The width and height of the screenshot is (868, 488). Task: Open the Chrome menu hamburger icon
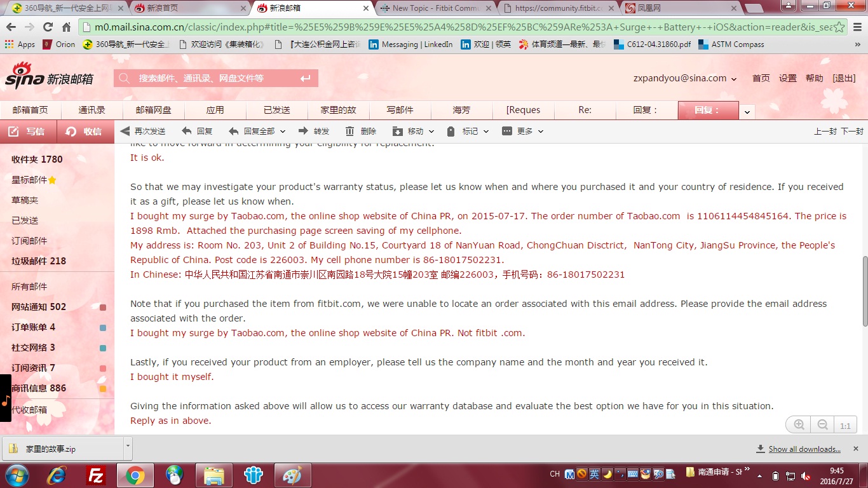tap(857, 27)
